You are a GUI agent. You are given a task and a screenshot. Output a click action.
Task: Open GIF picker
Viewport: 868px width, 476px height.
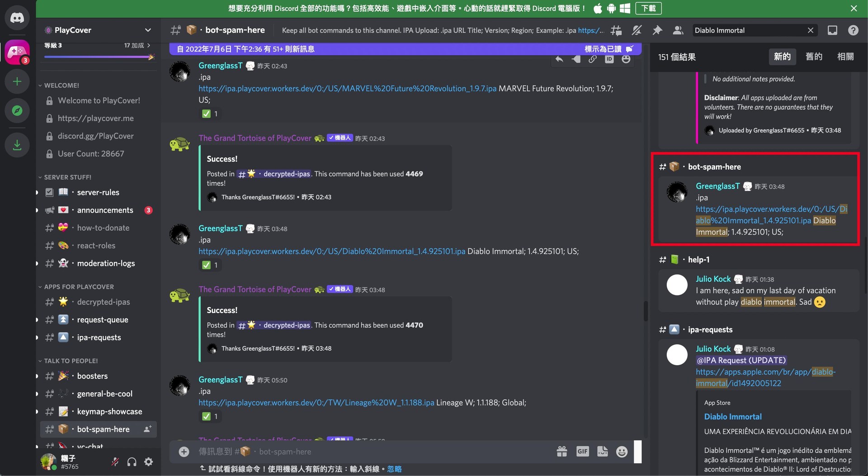[x=582, y=452]
